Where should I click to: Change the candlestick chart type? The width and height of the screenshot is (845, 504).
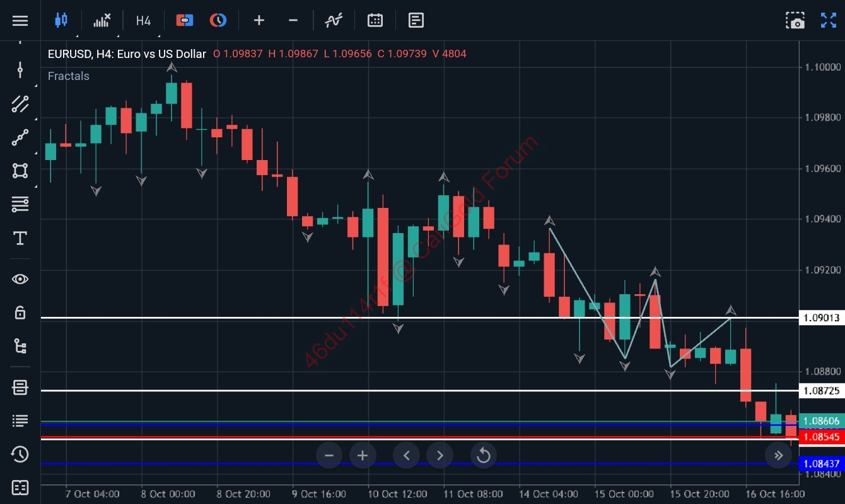(x=61, y=20)
